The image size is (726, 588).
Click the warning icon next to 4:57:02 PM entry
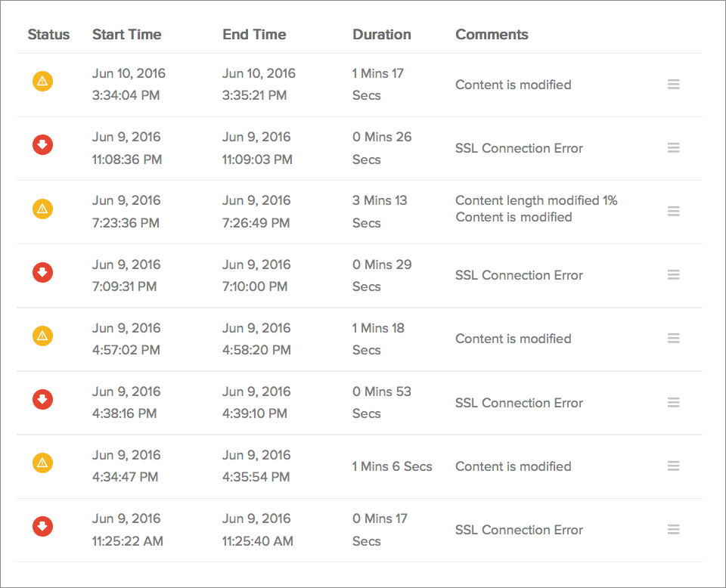[x=42, y=336]
